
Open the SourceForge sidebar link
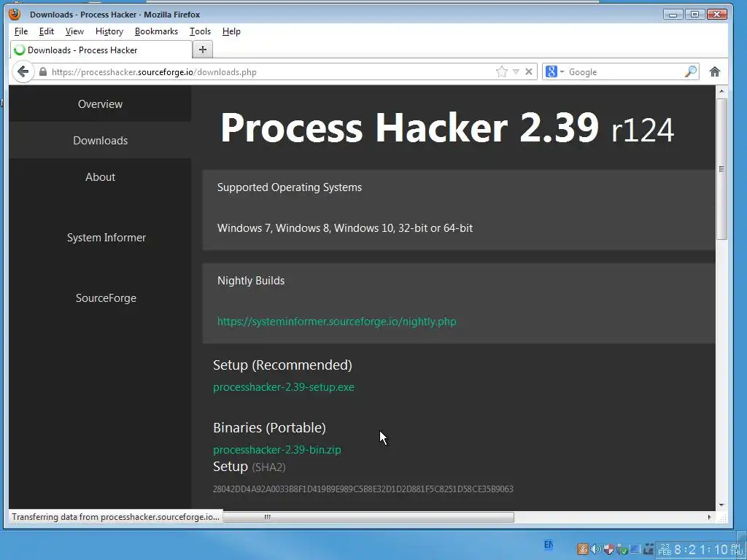coord(106,297)
